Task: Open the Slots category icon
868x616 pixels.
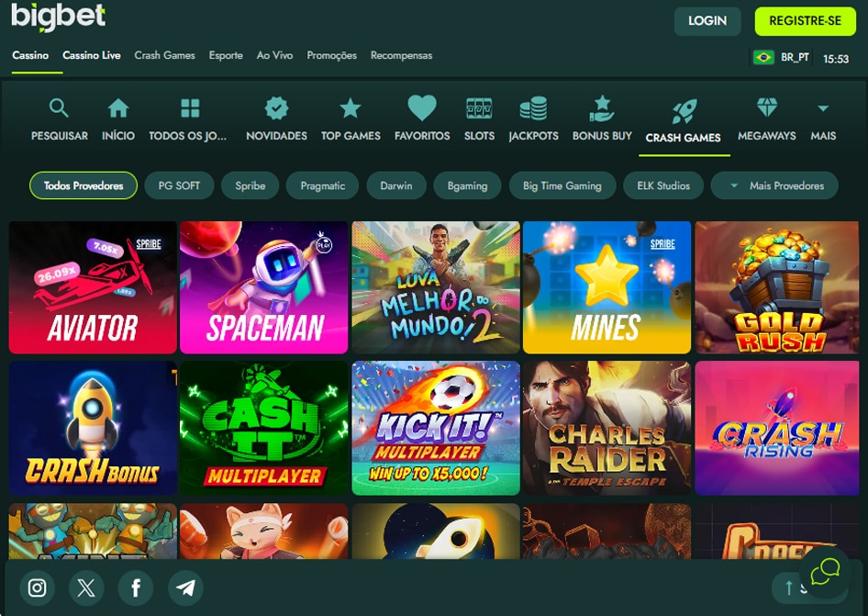Action: [479, 106]
